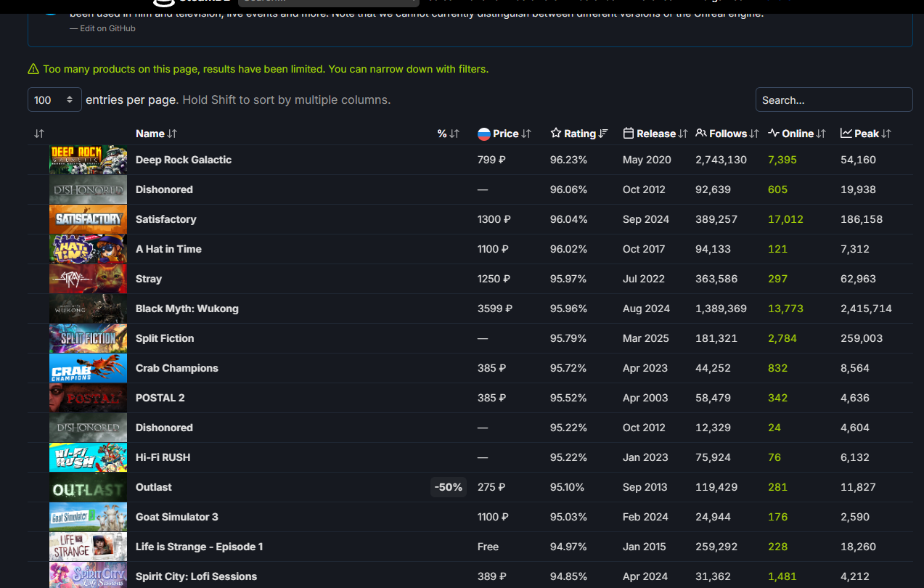Image resolution: width=924 pixels, height=588 pixels.
Task: Open the Black Myth: Wukong thumbnail
Action: click(88, 309)
